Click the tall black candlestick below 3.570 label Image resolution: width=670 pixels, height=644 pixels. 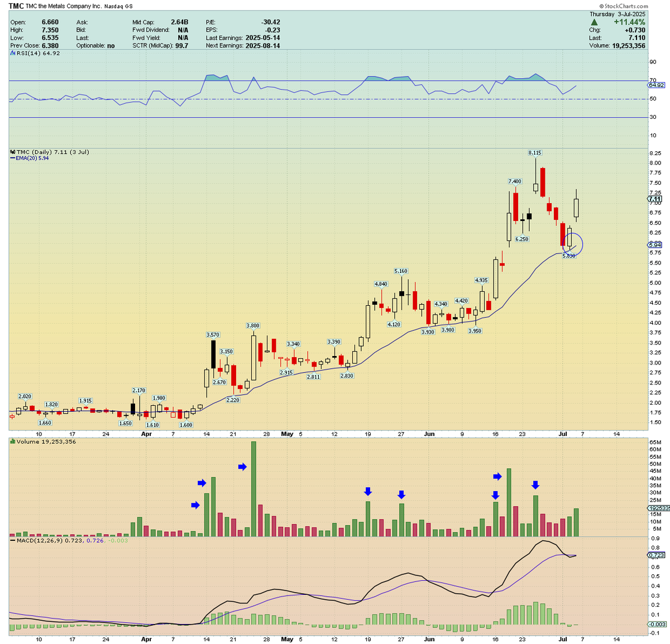[x=213, y=354]
